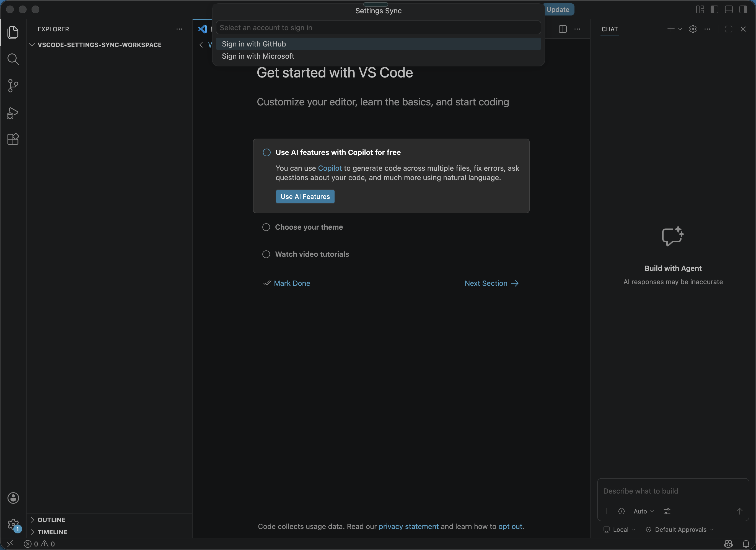Close the chat panel

pyautogui.click(x=743, y=29)
